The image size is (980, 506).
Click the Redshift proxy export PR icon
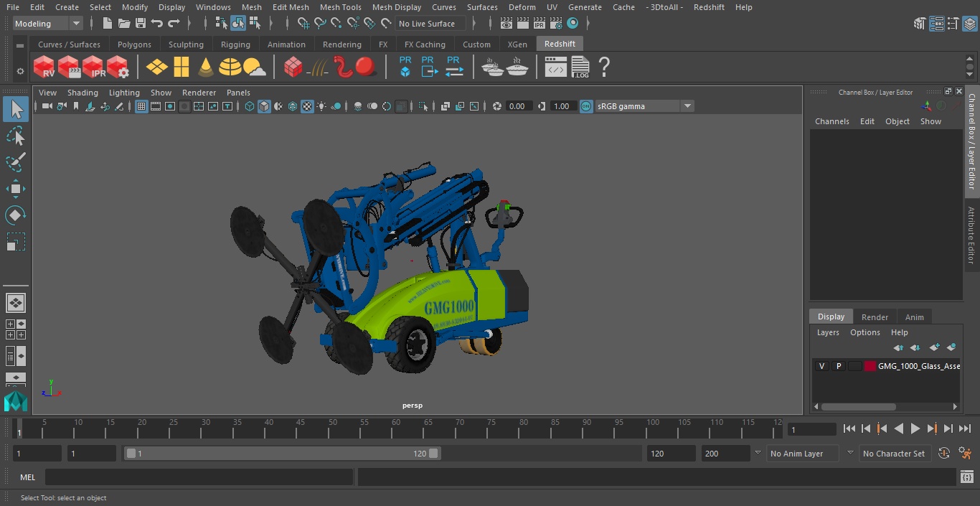click(429, 67)
